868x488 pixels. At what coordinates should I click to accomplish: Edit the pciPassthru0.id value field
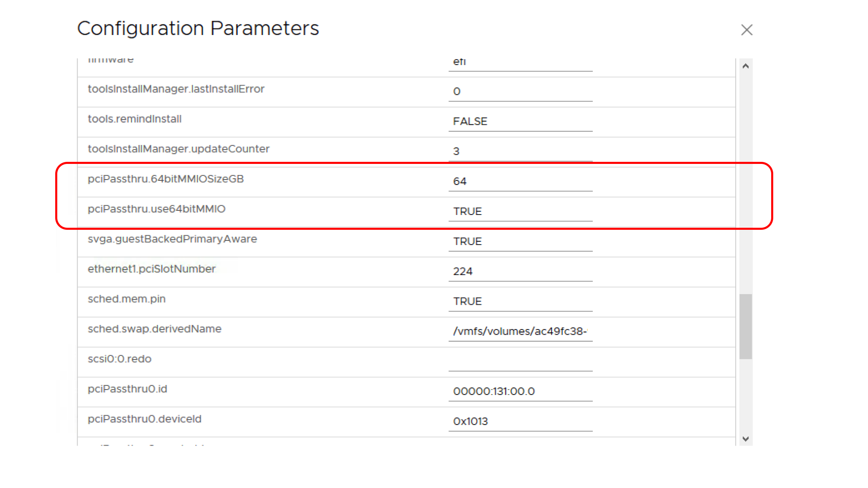click(x=520, y=392)
